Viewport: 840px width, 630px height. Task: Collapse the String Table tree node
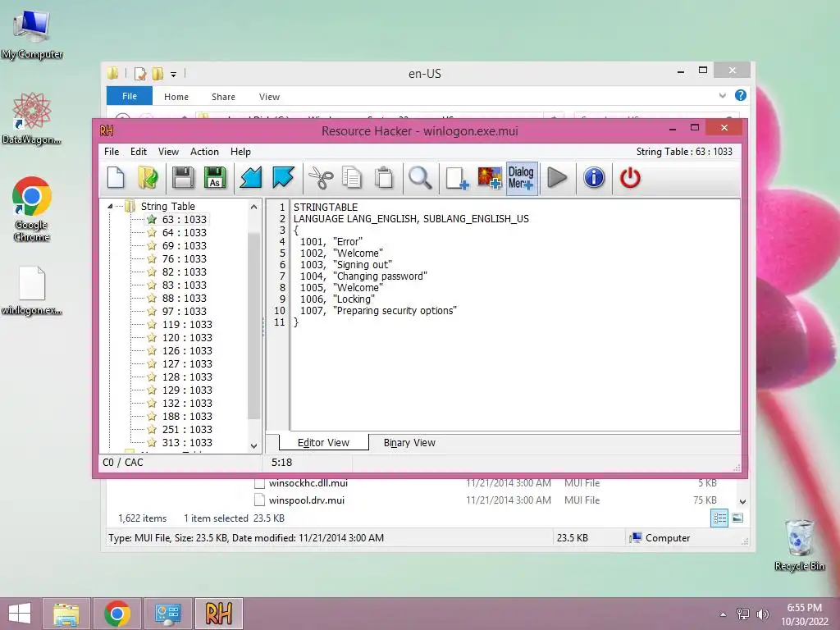tap(110, 206)
